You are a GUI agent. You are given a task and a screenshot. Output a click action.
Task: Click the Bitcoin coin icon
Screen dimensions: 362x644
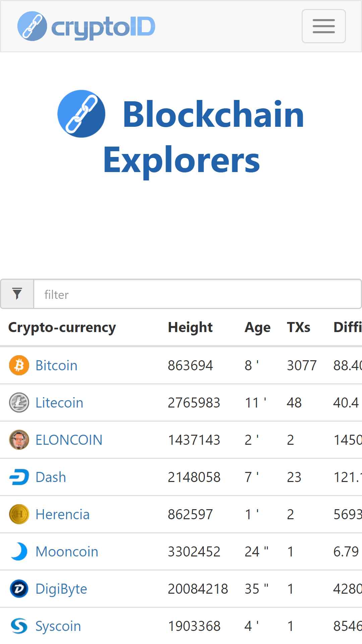[19, 365]
